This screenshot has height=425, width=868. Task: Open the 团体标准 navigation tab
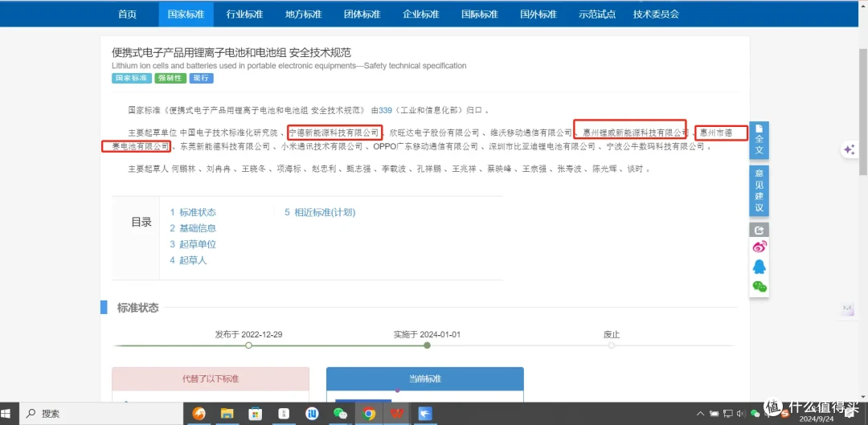(362, 14)
